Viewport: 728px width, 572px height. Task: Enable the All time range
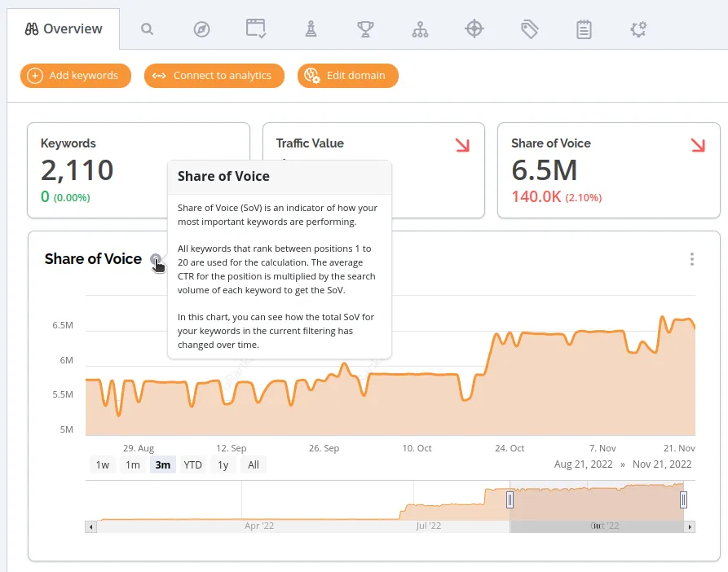coord(254,464)
